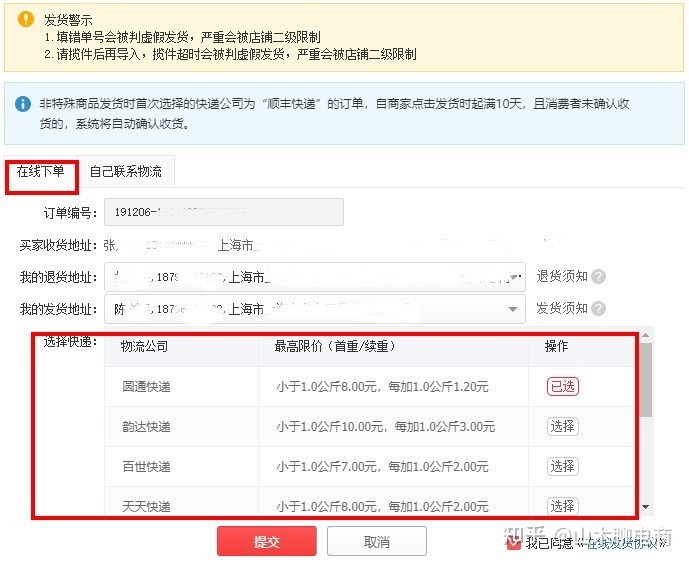Click 已选 button for 圆通快递

562,387
